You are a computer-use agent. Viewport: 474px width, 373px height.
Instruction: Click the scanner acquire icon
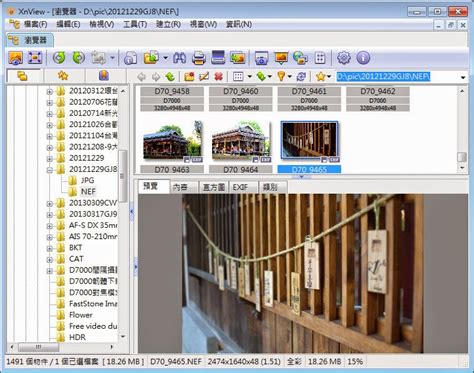[218, 58]
